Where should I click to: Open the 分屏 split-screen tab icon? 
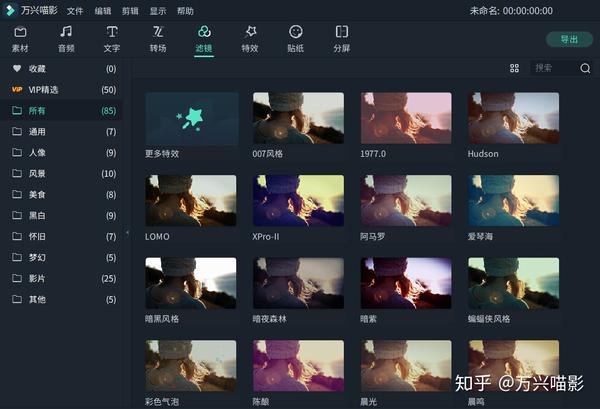tap(342, 32)
